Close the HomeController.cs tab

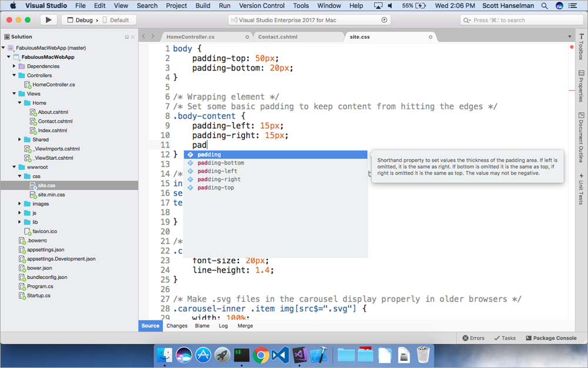[x=247, y=37]
